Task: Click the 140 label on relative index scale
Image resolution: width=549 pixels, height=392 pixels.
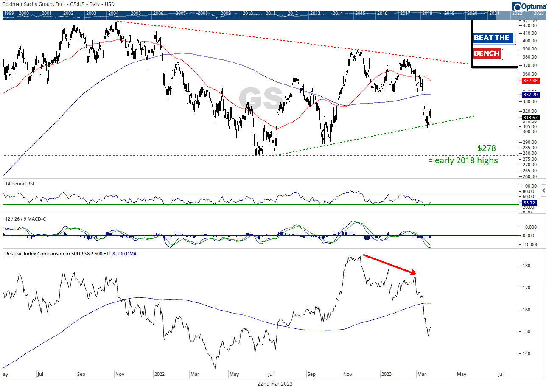Action: click(x=527, y=353)
